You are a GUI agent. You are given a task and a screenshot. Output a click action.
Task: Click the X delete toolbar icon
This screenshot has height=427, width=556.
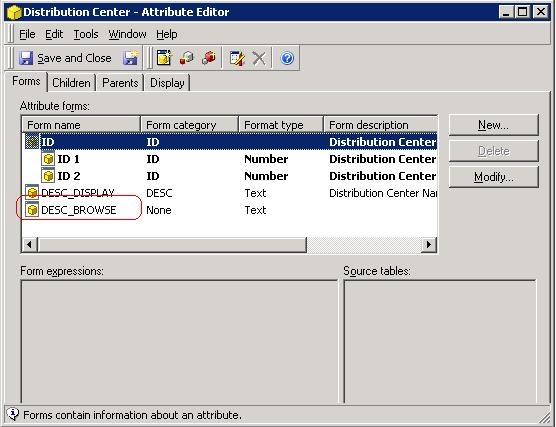pyautogui.click(x=259, y=58)
